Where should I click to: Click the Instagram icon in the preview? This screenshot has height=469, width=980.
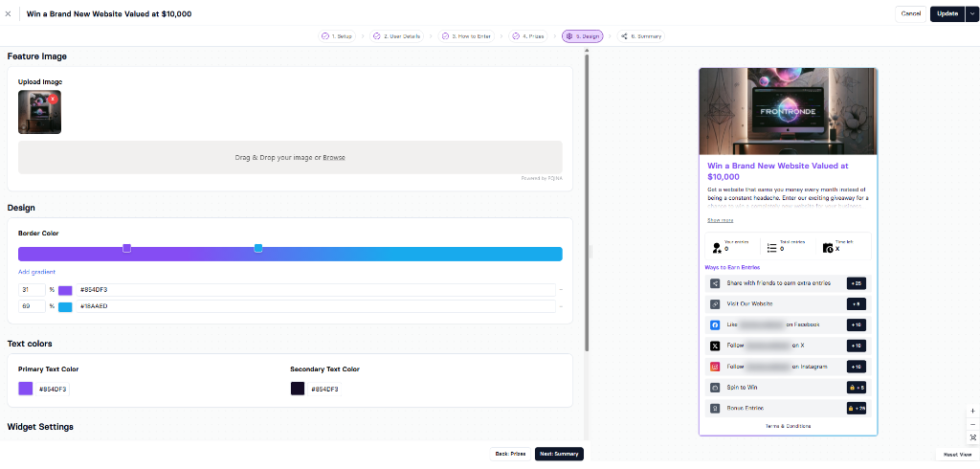pyautogui.click(x=715, y=367)
